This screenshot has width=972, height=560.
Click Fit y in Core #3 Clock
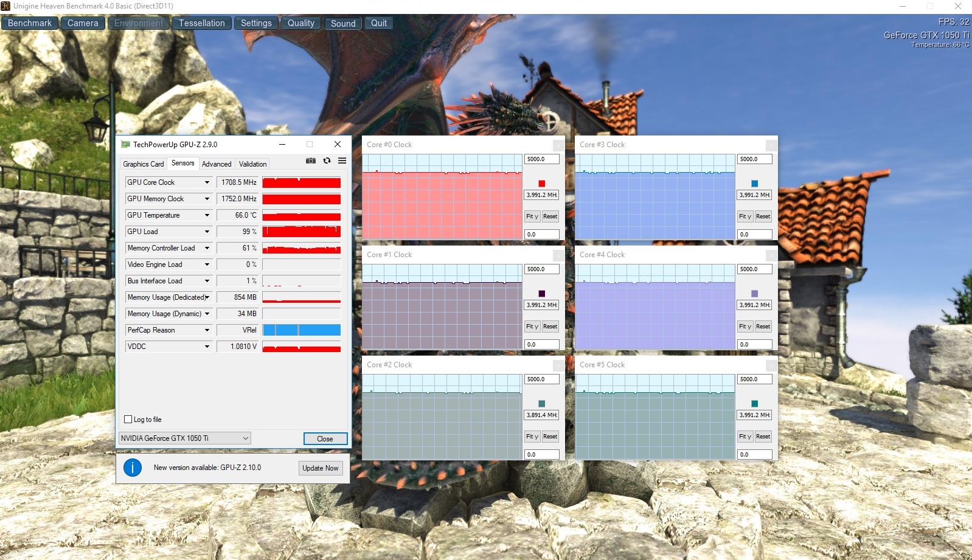[x=745, y=216]
